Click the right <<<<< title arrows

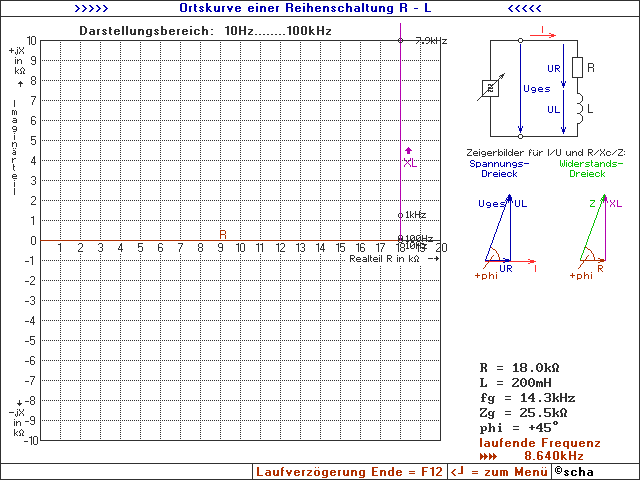[x=528, y=7]
